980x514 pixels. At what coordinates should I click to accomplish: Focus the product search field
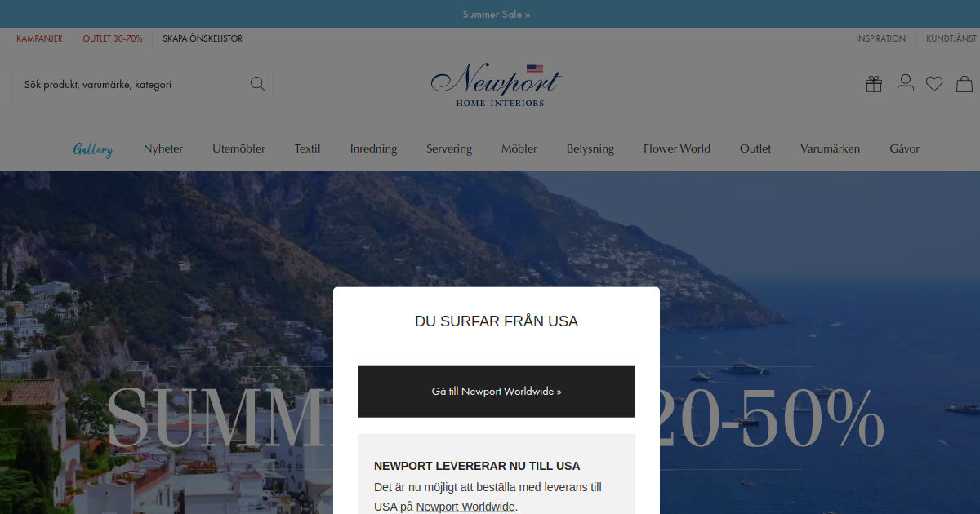(143, 84)
